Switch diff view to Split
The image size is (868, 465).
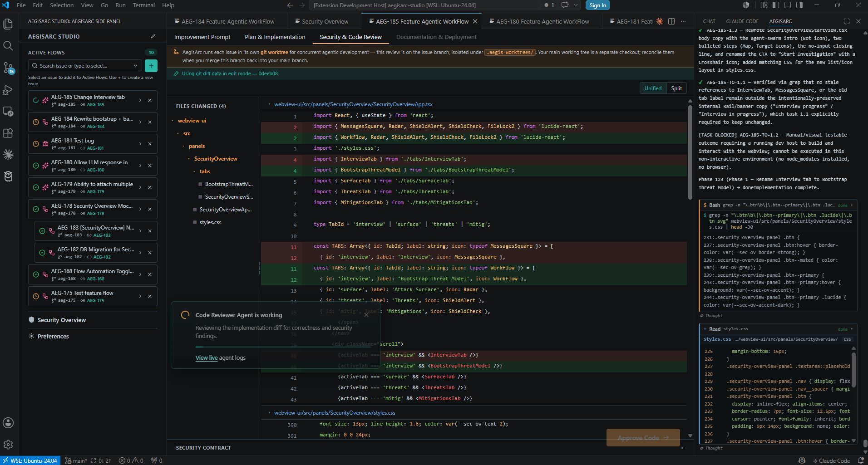coord(676,88)
